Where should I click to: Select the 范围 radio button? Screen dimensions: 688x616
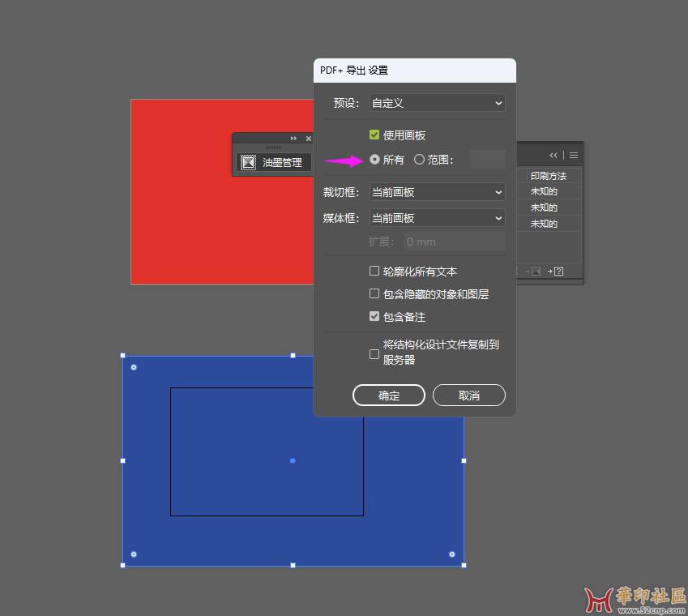click(x=419, y=160)
